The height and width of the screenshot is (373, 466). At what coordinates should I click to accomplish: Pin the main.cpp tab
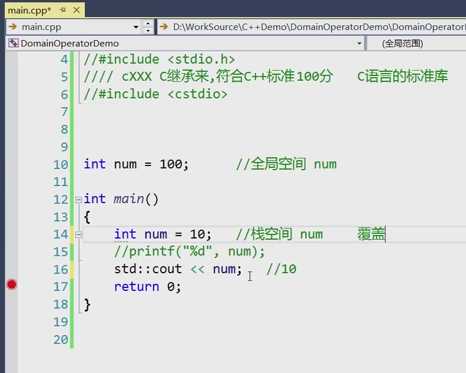63,10
